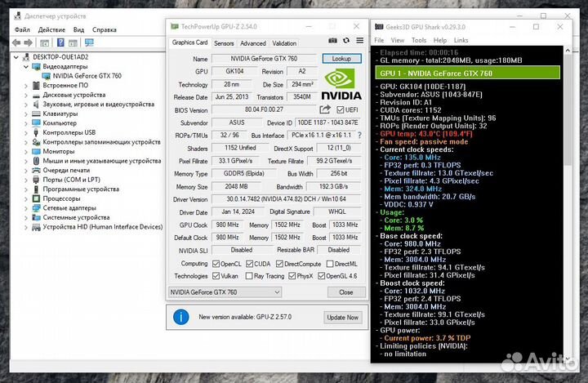588x383 pixels.
Task: Click the NVIDIA logo in GPU-Z
Action: [341, 85]
